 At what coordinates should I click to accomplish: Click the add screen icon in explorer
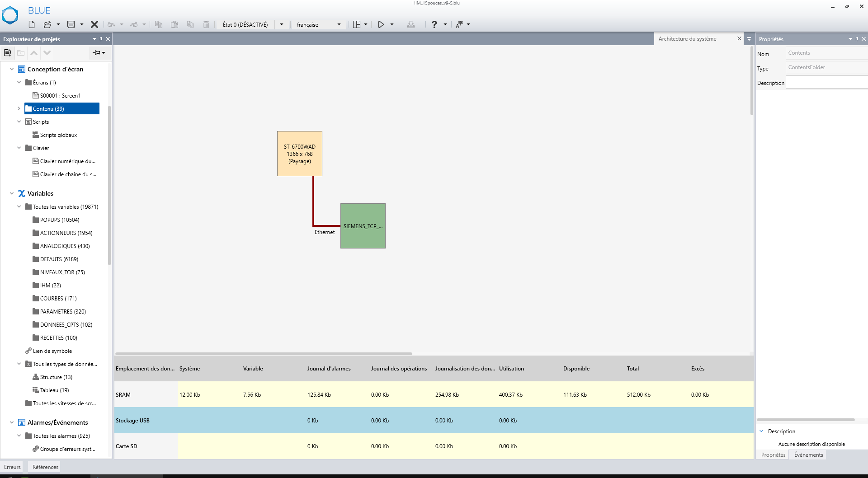tap(8, 53)
